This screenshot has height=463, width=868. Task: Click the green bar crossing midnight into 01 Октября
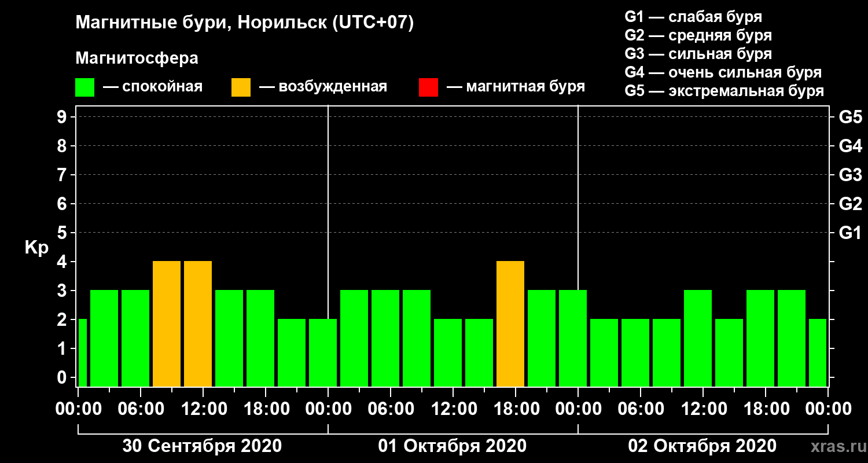(x=323, y=353)
